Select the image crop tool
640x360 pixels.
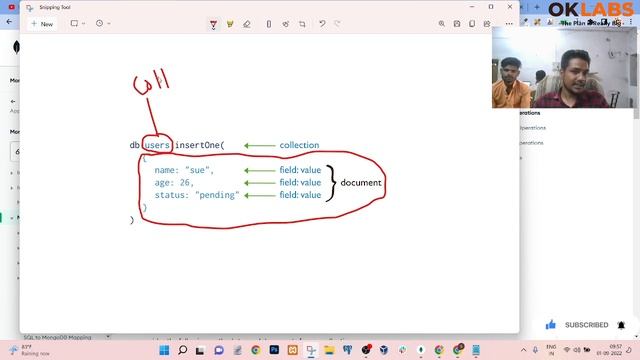[x=302, y=24]
